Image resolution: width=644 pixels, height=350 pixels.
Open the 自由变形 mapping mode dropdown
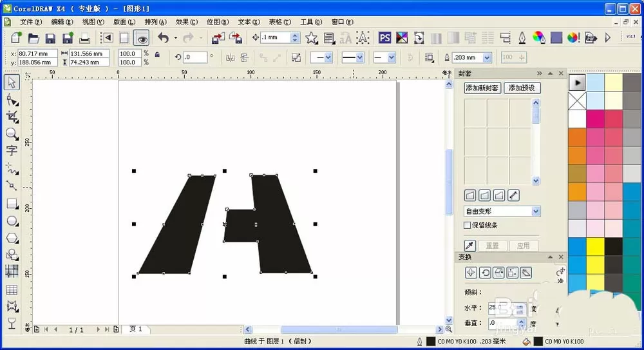pyautogui.click(x=502, y=211)
